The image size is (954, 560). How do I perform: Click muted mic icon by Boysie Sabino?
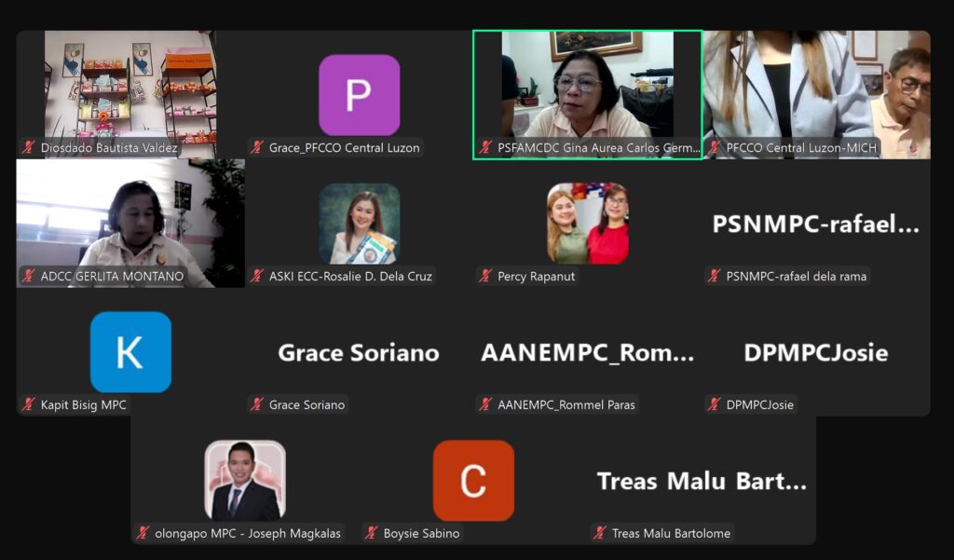(371, 533)
